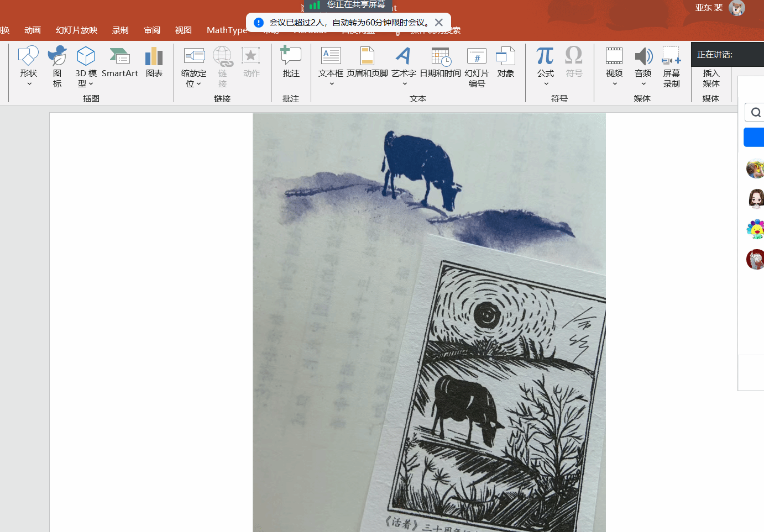
Task: Expand the 艺术字 WordArt dropdown
Action: 405,84
